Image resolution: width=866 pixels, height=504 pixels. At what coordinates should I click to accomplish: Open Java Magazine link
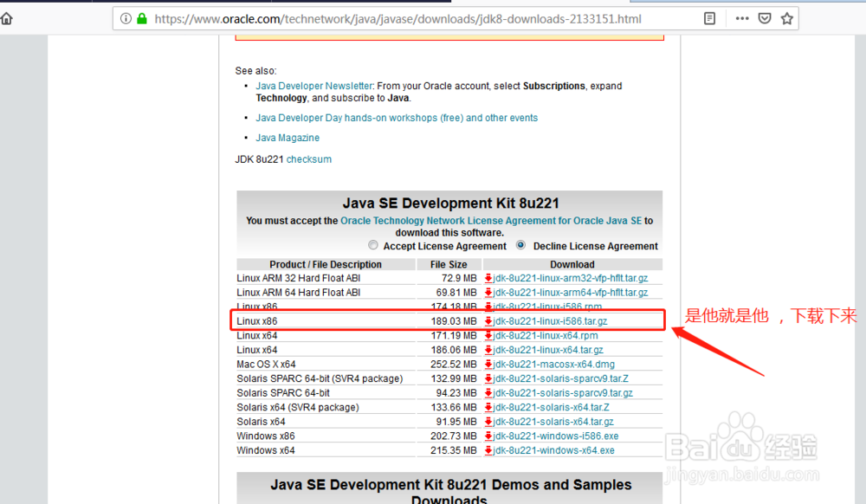pyautogui.click(x=288, y=138)
